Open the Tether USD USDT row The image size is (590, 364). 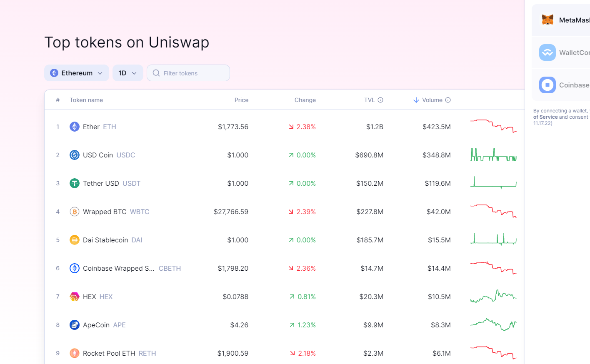pos(285,183)
